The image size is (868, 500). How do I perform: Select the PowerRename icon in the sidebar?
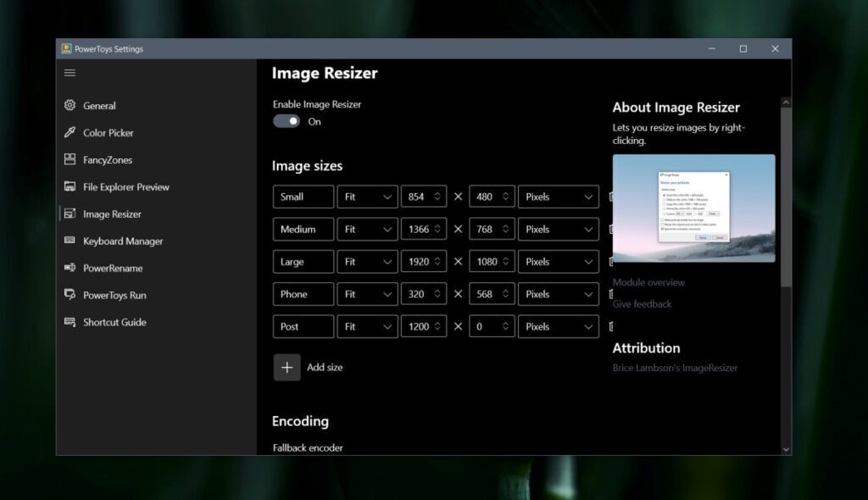click(x=71, y=268)
